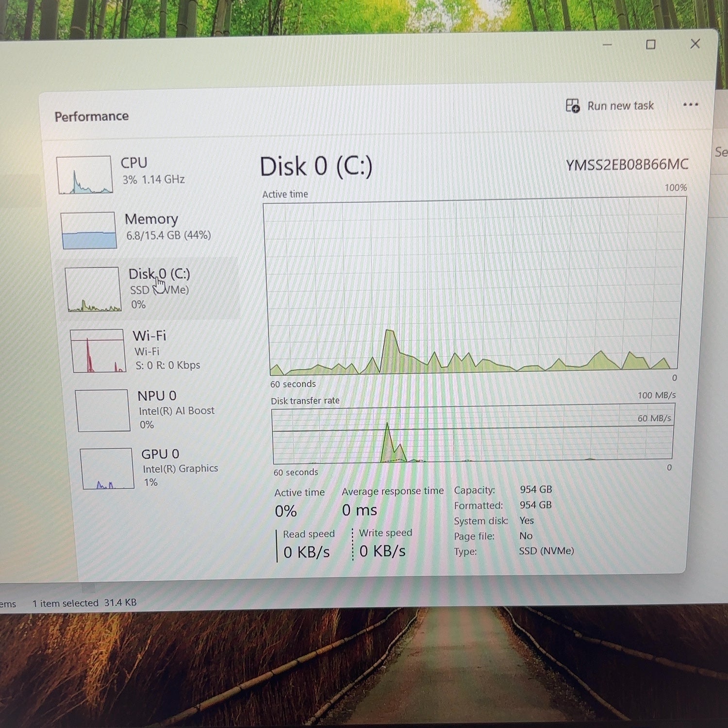728x728 pixels.
Task: Open the Wi-Fi performance item
Action: (x=153, y=350)
